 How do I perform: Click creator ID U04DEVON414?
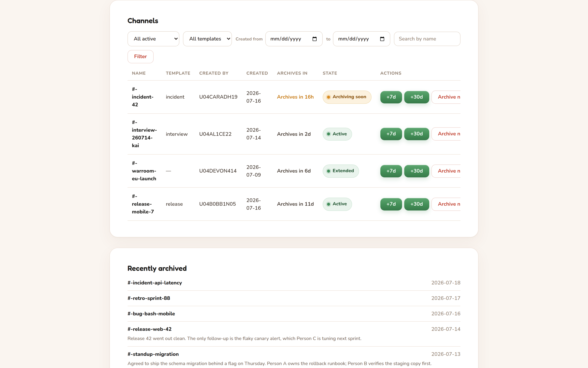coord(218,171)
